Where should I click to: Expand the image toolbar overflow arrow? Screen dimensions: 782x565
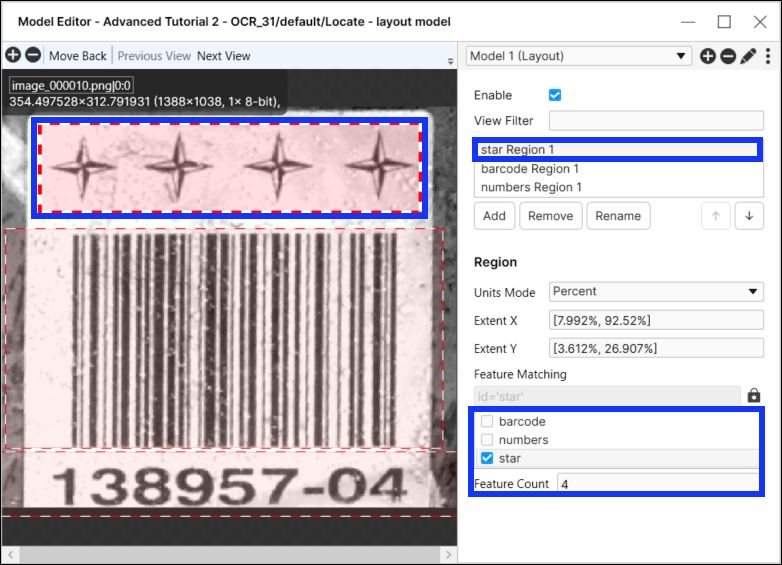click(x=450, y=61)
